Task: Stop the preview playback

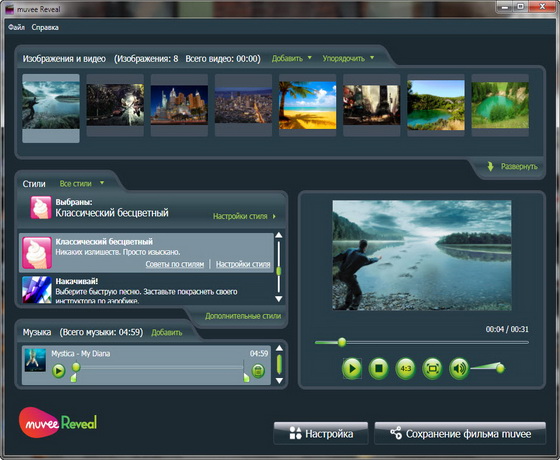Action: tap(379, 368)
